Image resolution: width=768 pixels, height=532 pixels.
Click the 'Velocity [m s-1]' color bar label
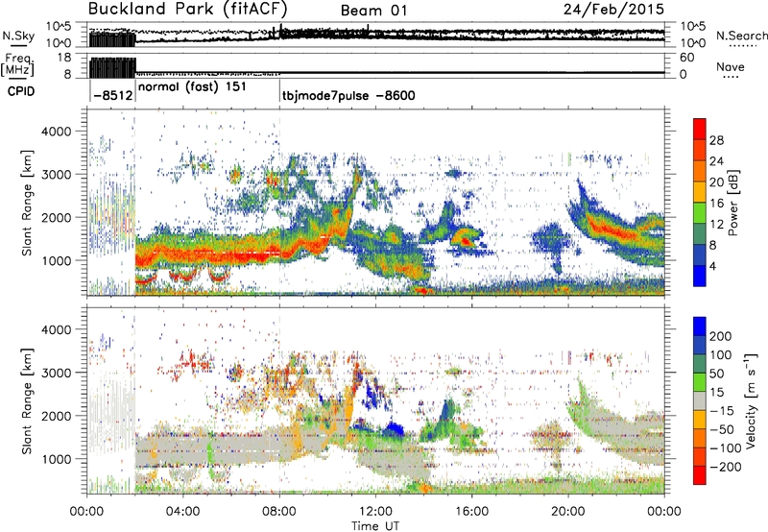tap(751, 400)
